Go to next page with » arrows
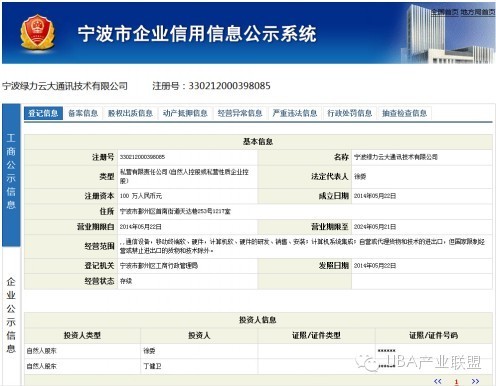Viewport: 496px width, 386px height. click(x=475, y=381)
